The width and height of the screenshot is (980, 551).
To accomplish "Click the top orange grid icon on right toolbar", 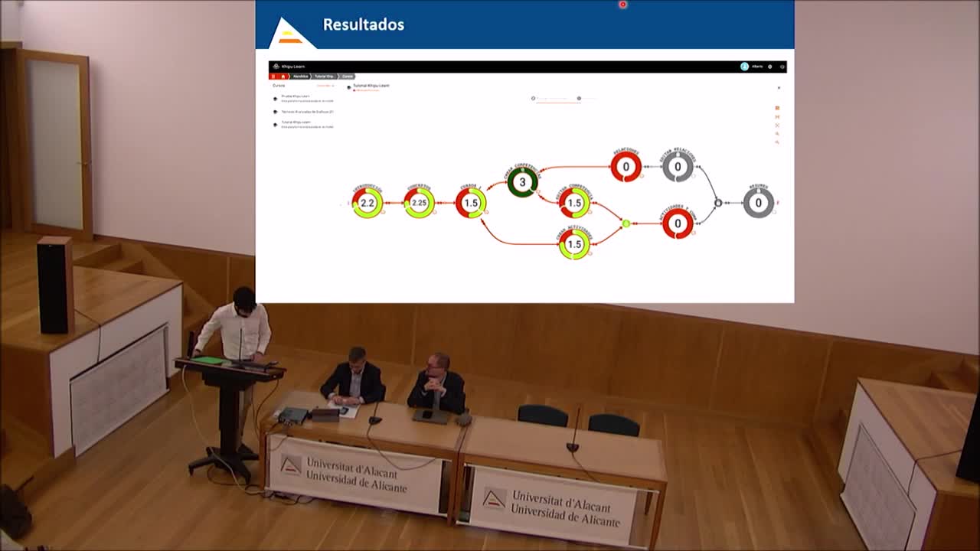I will point(777,108).
